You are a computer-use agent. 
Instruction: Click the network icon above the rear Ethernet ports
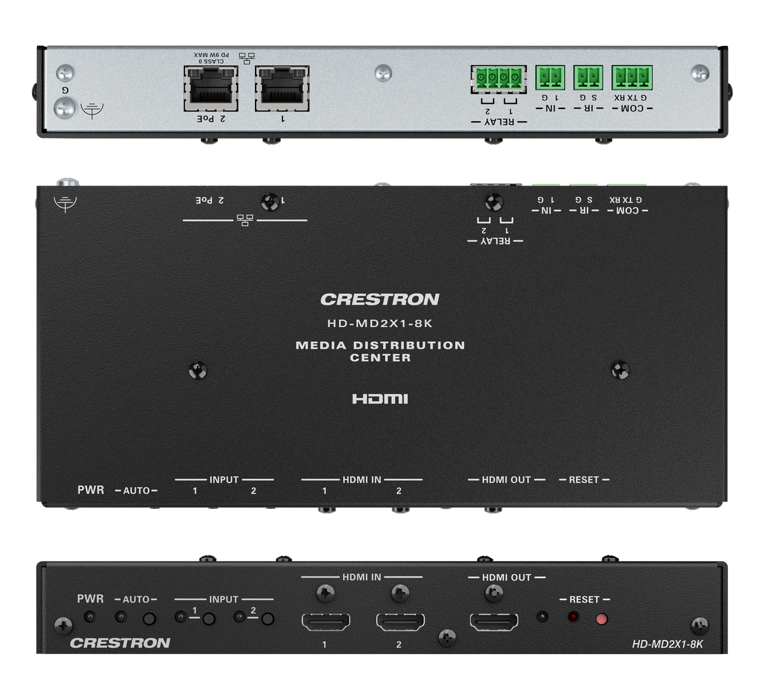pyautogui.click(x=246, y=59)
